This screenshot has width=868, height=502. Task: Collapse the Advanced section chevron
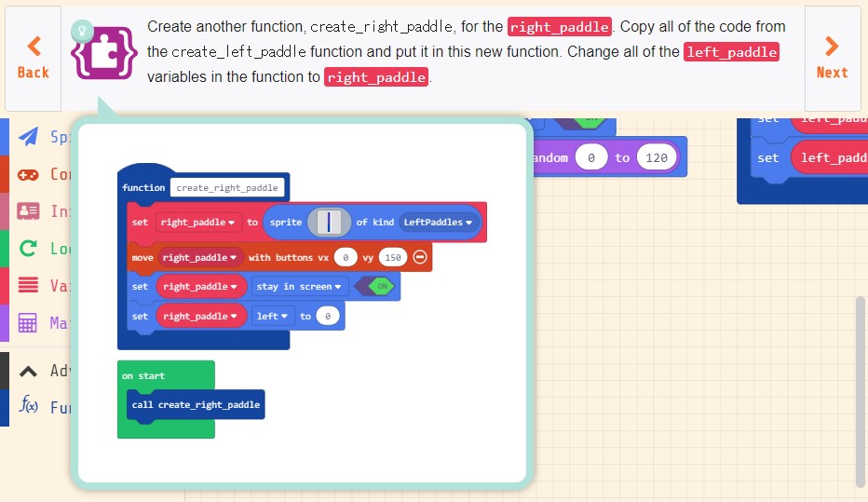click(28, 372)
